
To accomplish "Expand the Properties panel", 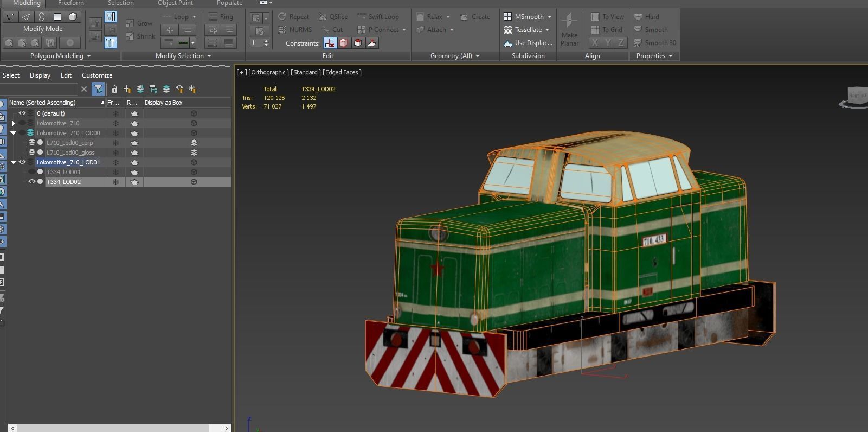I will tap(654, 56).
